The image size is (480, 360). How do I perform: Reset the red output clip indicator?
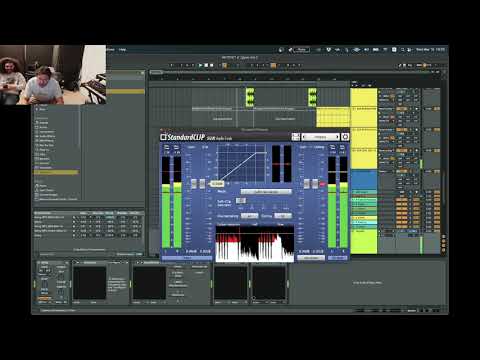(323, 184)
